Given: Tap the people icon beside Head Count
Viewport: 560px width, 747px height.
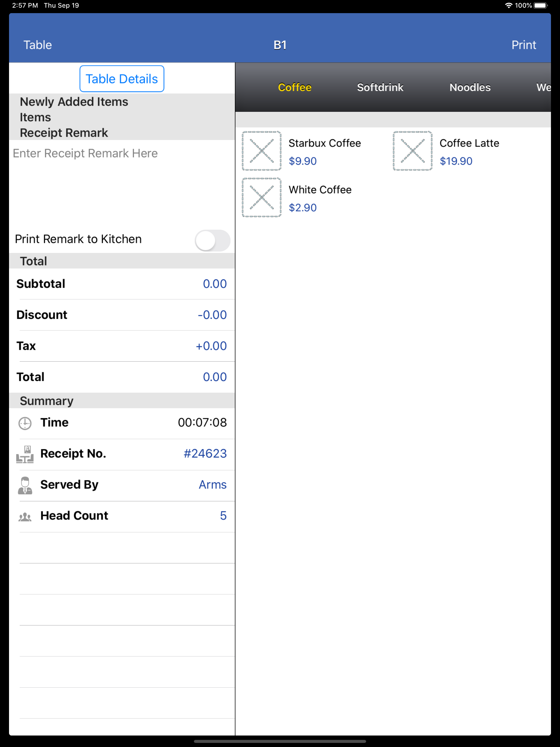Looking at the screenshot, I should 25,517.
